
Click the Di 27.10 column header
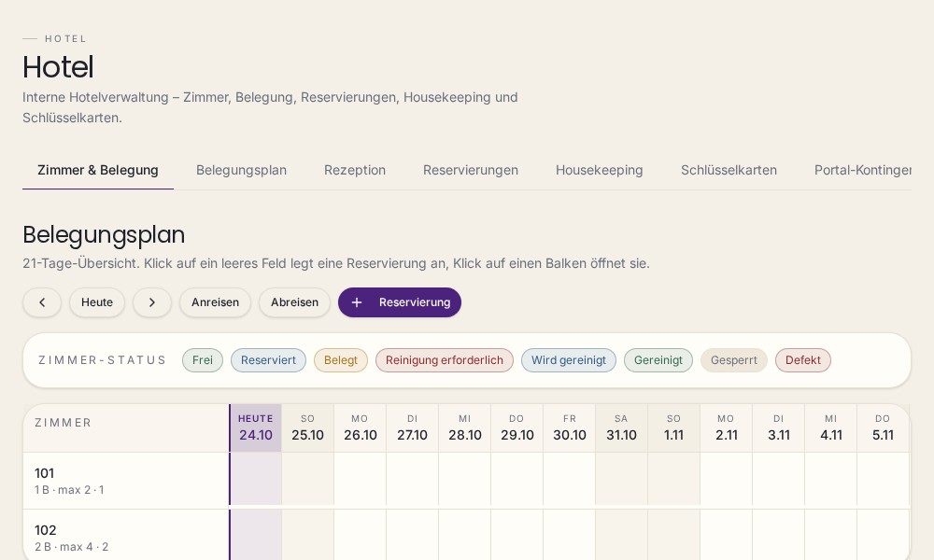coord(412,427)
